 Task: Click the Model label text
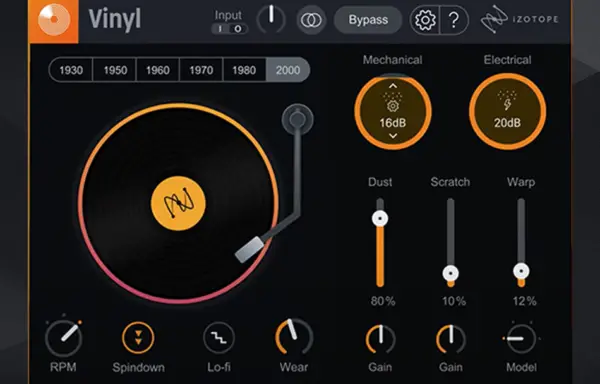point(521,367)
